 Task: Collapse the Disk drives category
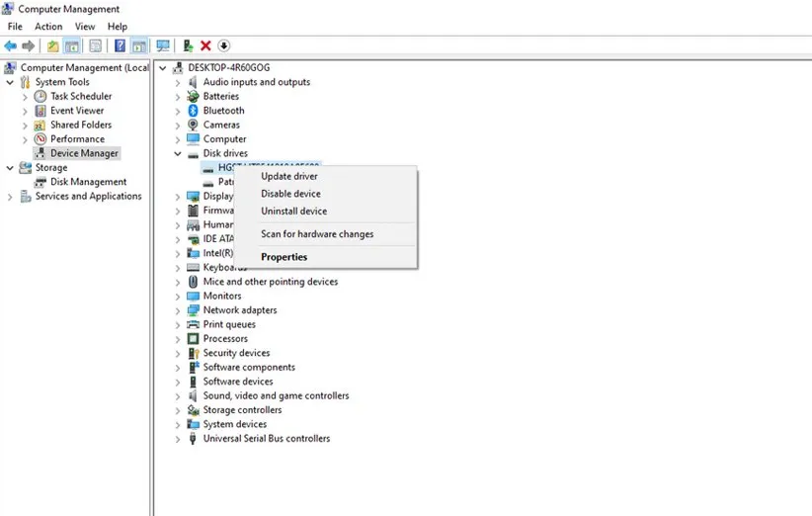pos(178,153)
